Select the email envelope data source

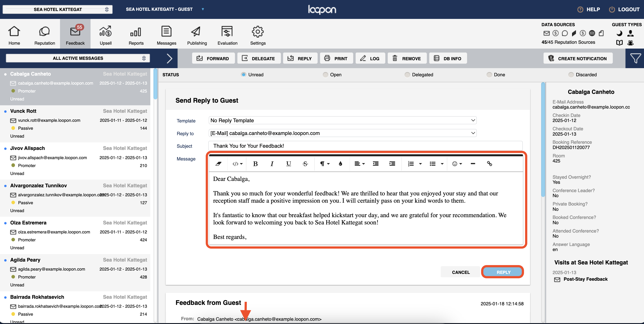tap(546, 33)
